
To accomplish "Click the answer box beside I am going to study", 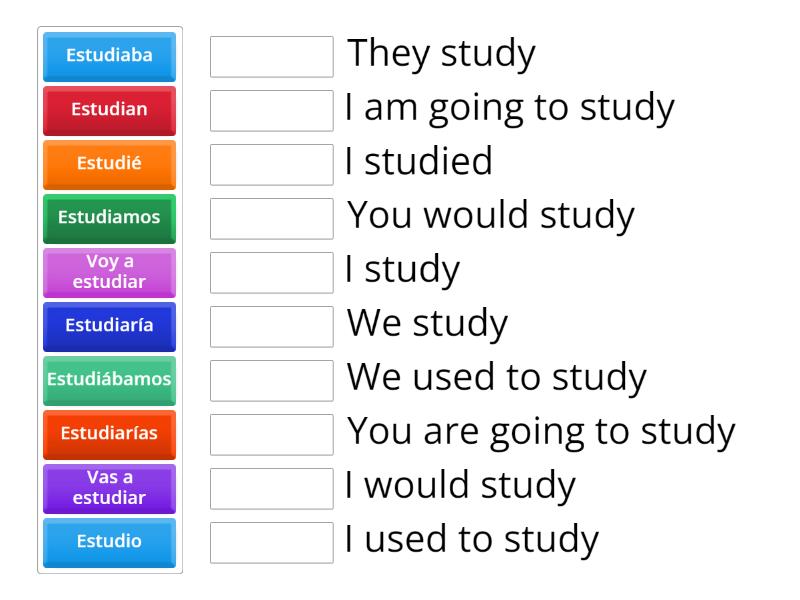I will coord(271,111).
